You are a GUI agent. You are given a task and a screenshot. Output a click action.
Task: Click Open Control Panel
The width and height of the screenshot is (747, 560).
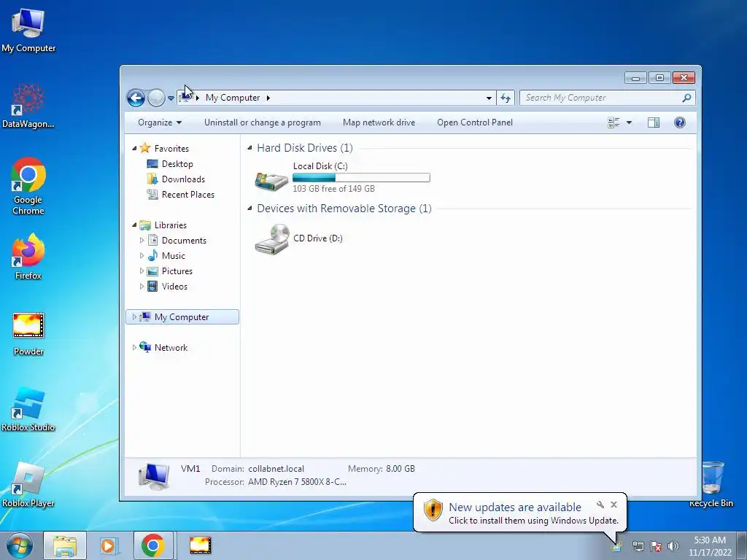coord(474,122)
